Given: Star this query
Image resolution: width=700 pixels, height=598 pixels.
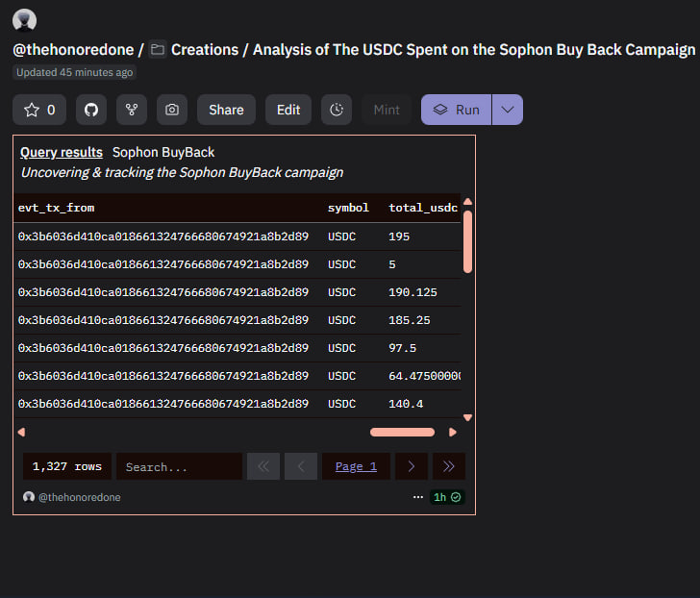Looking at the screenshot, I should (x=39, y=110).
